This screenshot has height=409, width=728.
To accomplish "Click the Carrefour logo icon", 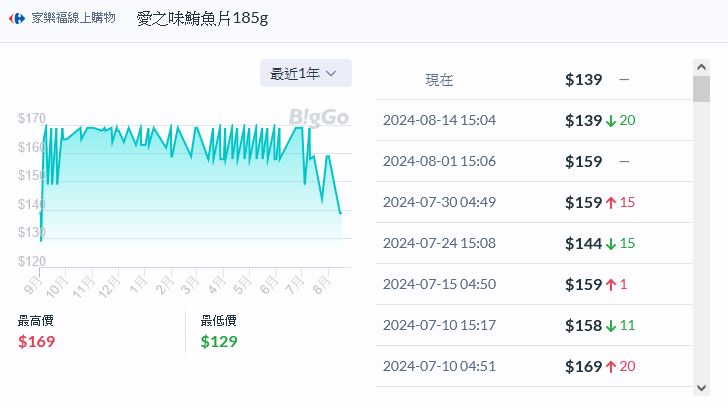I will click(18, 19).
